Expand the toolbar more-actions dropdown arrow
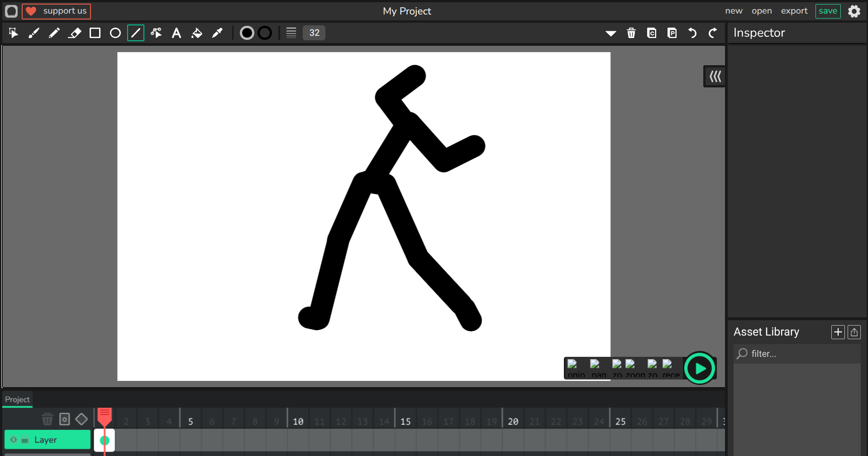 tap(610, 33)
